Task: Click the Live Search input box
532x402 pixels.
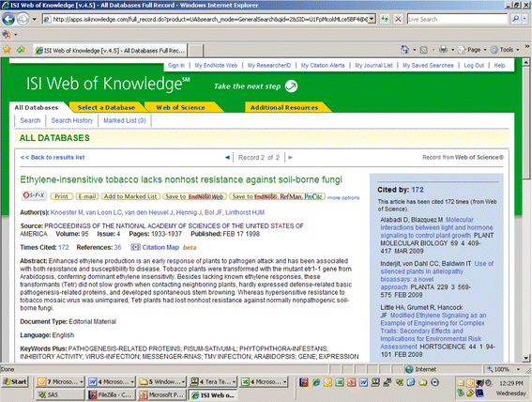Action: tap(457, 20)
